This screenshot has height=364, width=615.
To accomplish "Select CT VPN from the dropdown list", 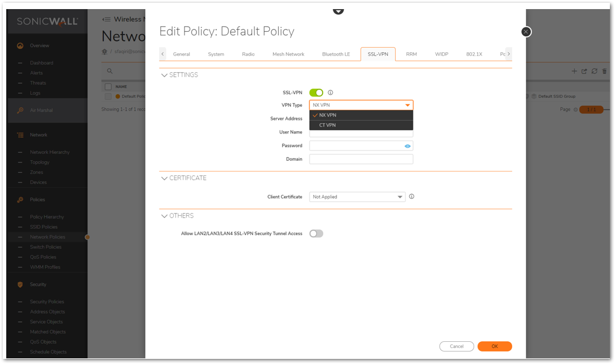I will (328, 125).
